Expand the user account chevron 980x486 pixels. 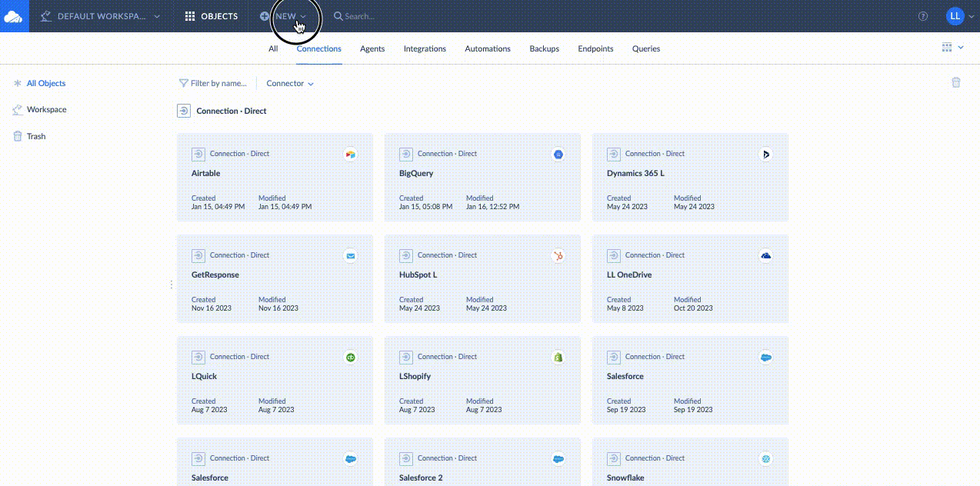(x=971, y=16)
